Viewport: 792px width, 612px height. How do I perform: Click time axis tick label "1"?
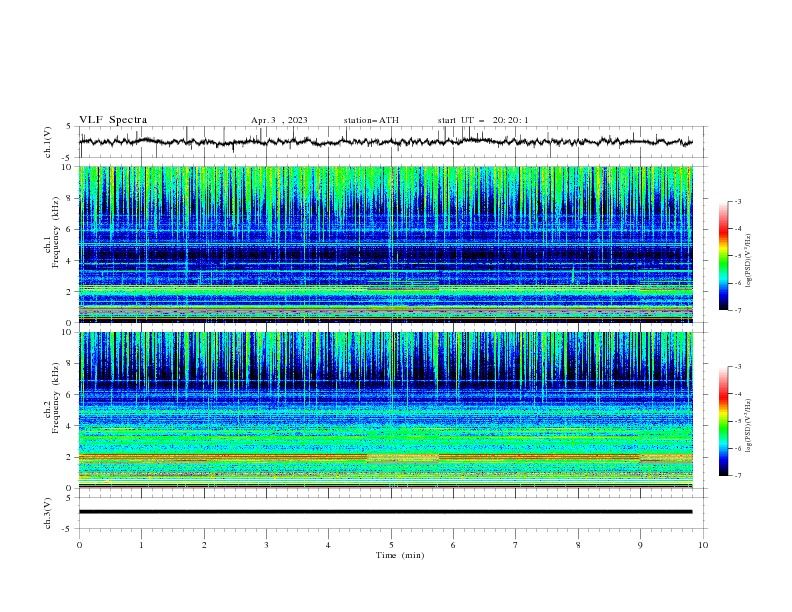click(141, 545)
